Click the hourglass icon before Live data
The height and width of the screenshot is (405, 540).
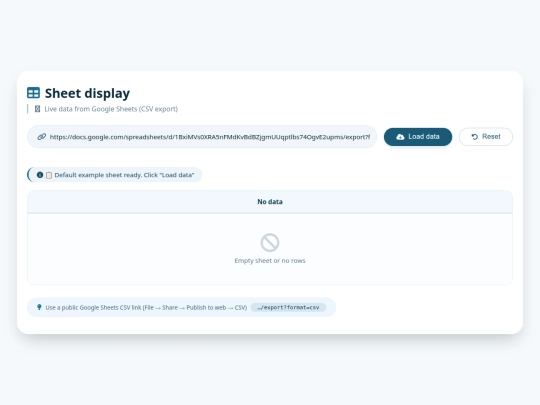38,109
